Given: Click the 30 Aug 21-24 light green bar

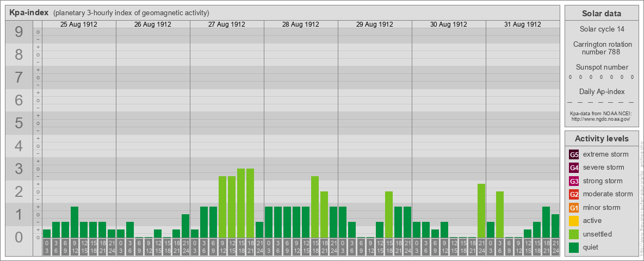Looking at the screenshot, I should coord(481,210).
